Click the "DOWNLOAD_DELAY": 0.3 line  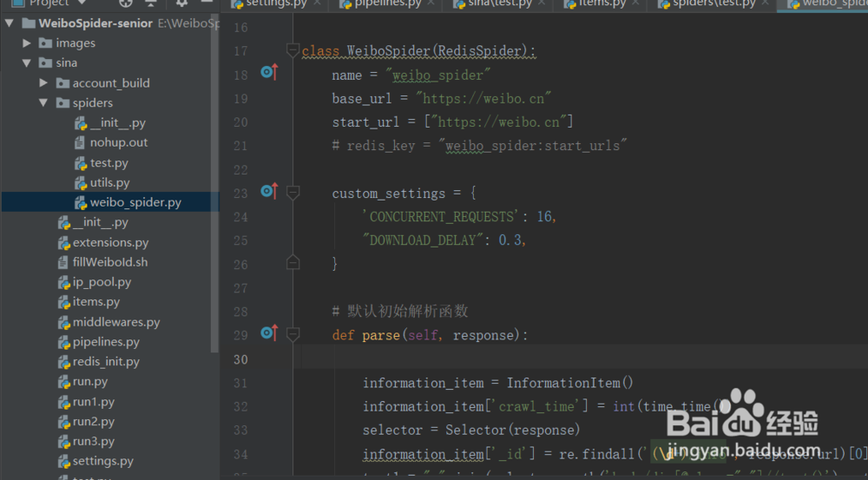[444, 240]
